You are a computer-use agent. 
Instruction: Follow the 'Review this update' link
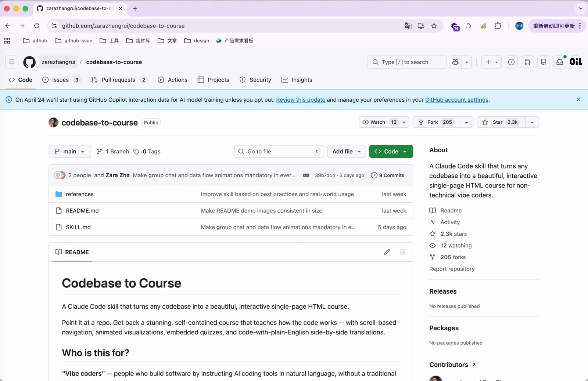pos(301,100)
